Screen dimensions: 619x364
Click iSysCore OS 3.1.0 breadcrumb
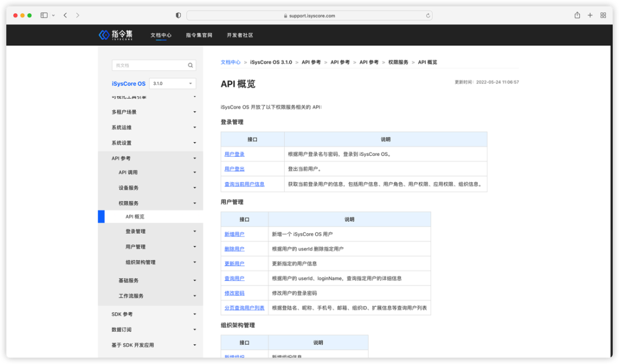click(x=271, y=62)
